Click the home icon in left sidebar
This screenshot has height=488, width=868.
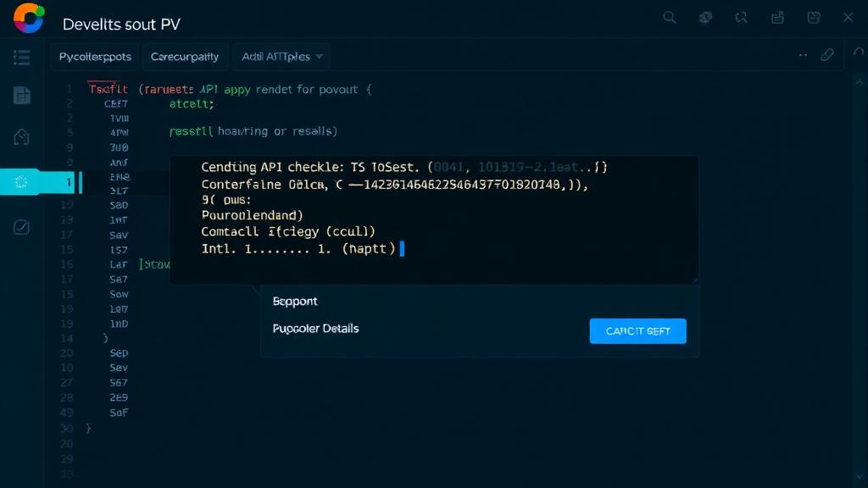tap(22, 136)
